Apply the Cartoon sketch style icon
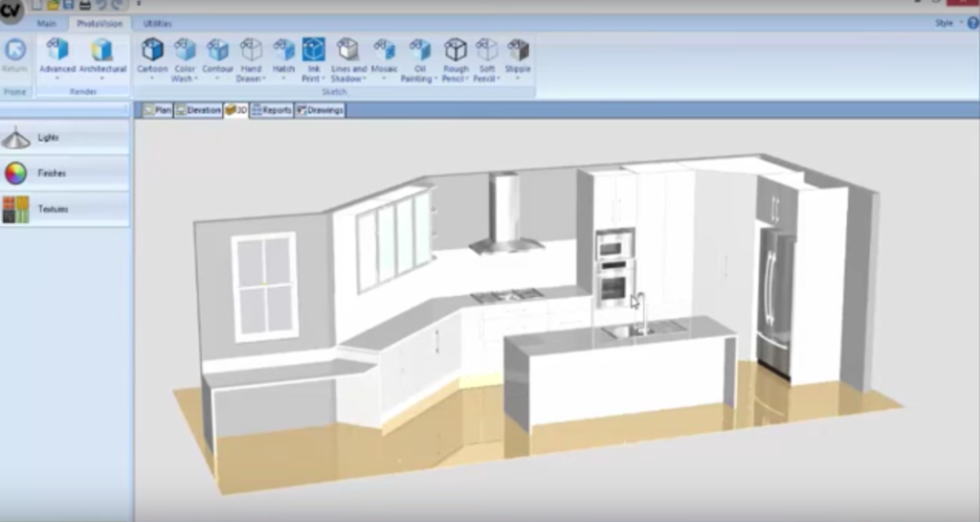Viewport: 980px width, 522px height. [152, 50]
